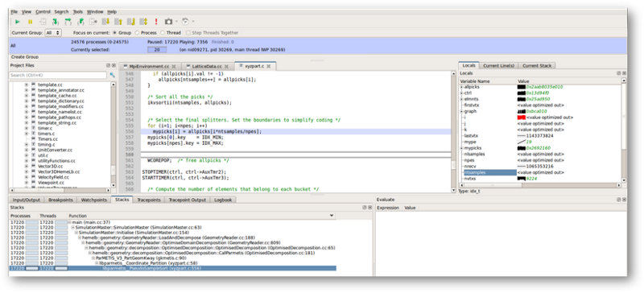The height and width of the screenshot is (293, 644).
Task: Open the Function column dropdown in Stacks
Action: [x=332, y=216]
